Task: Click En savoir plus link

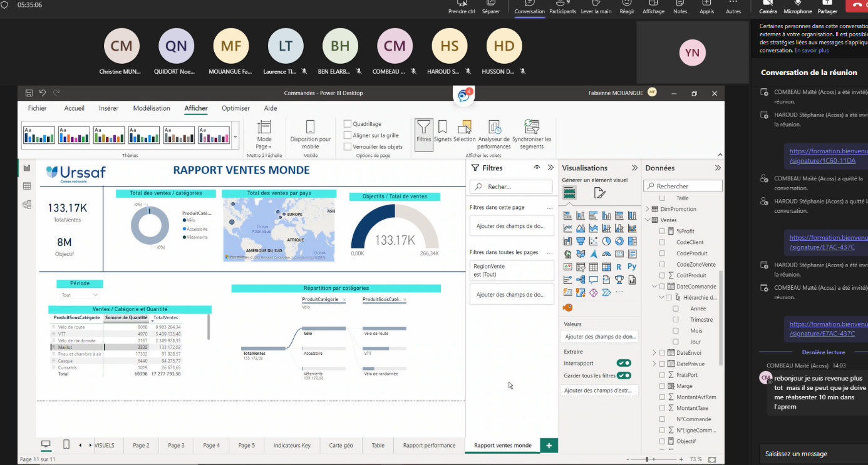Action: point(811,50)
